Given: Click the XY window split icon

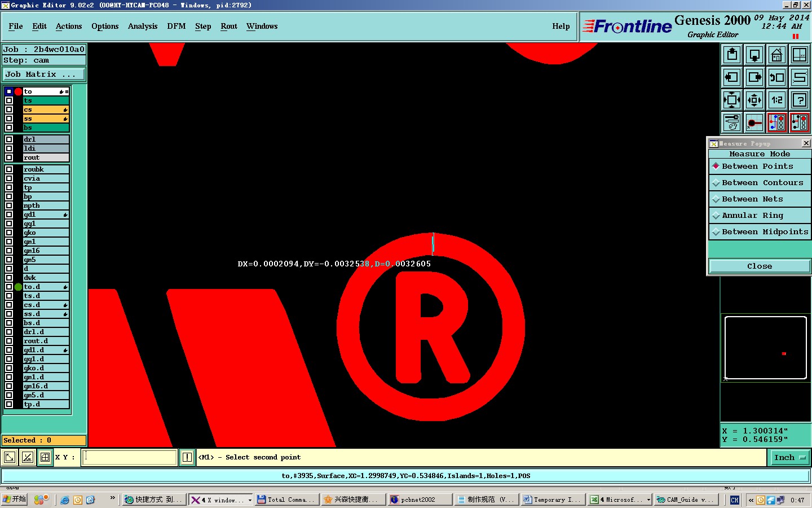Looking at the screenshot, I should [800, 55].
